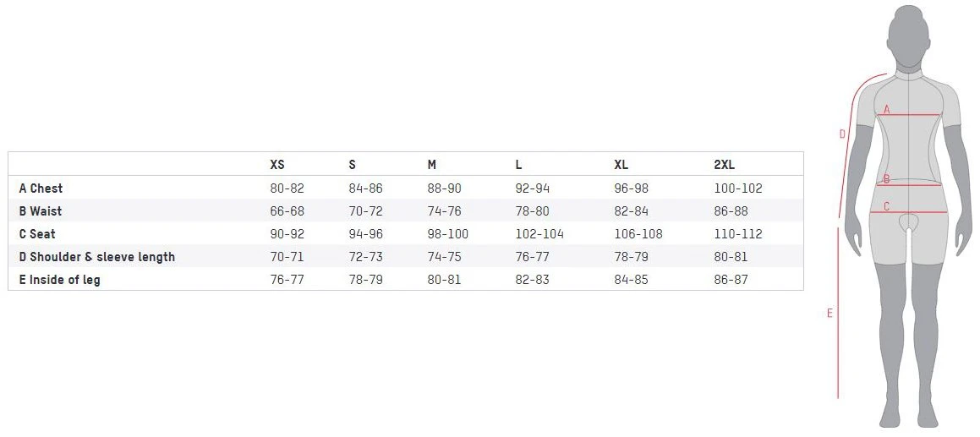
Task: Click the C Seat row label
Action: (37, 233)
